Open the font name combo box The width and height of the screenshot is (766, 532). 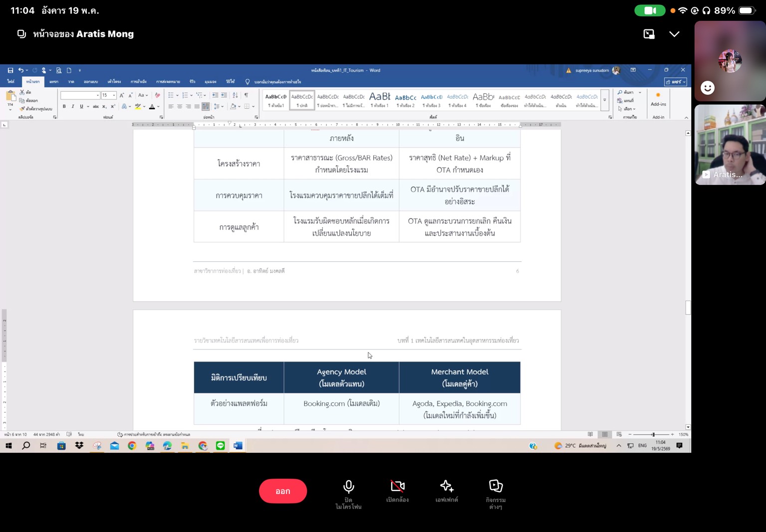pyautogui.click(x=80, y=95)
